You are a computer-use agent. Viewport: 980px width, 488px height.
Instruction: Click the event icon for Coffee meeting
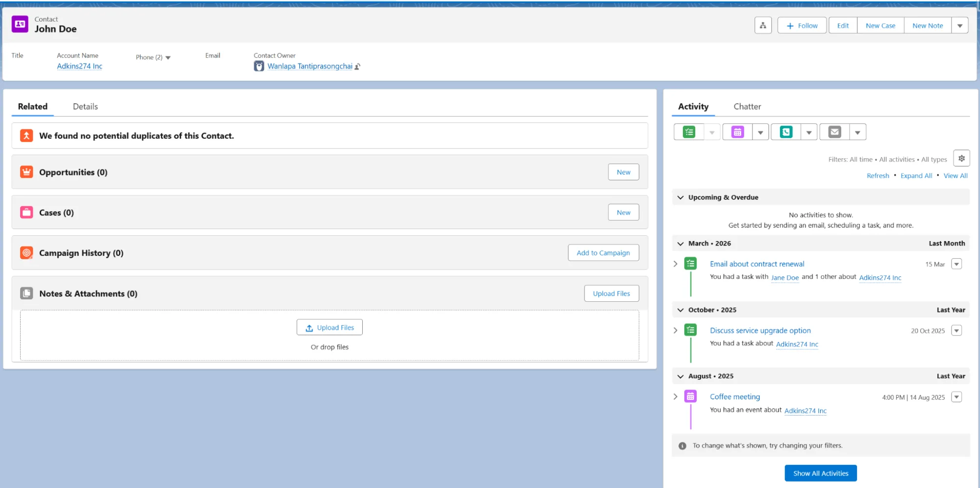point(691,396)
